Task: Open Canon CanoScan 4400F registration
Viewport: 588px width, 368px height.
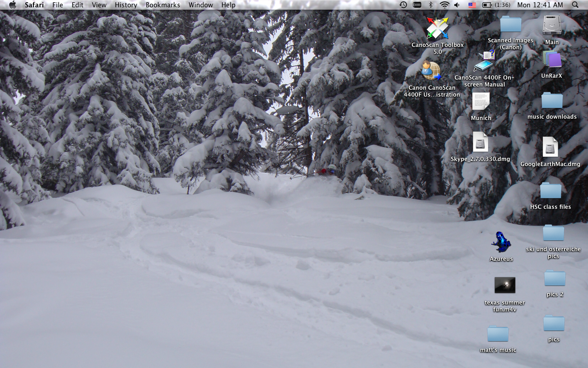Action: 431,70
